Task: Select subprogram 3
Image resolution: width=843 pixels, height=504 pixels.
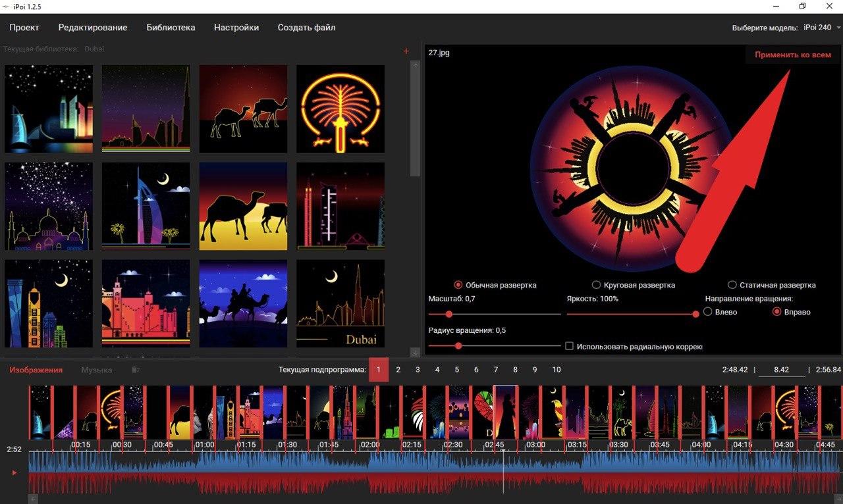Action: point(418,370)
